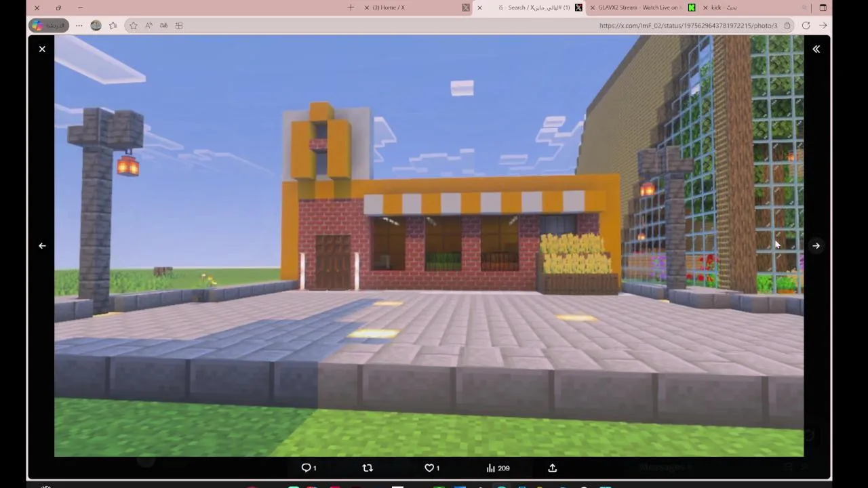Close the (3) Home / X tab

click(x=367, y=7)
